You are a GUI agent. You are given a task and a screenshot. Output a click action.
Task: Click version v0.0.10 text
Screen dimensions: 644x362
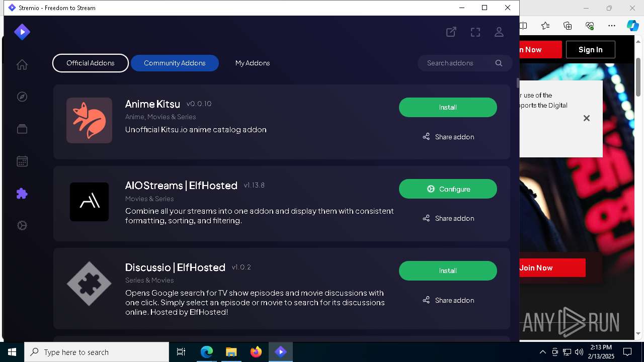pos(199,104)
